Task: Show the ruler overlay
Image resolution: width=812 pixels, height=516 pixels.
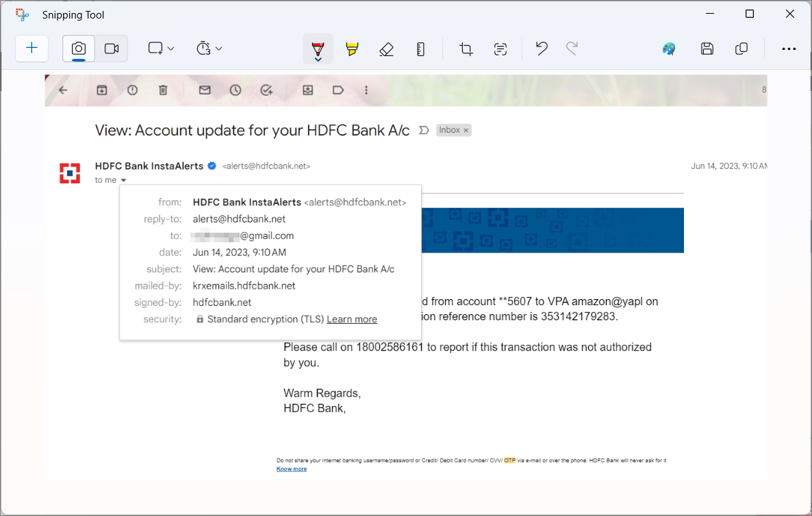Action: point(420,49)
